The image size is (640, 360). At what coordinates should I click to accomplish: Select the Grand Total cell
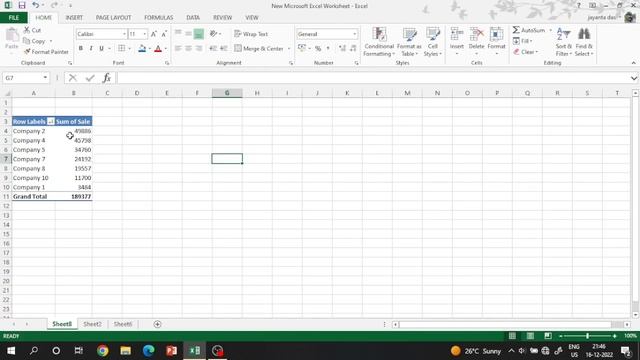click(33, 196)
